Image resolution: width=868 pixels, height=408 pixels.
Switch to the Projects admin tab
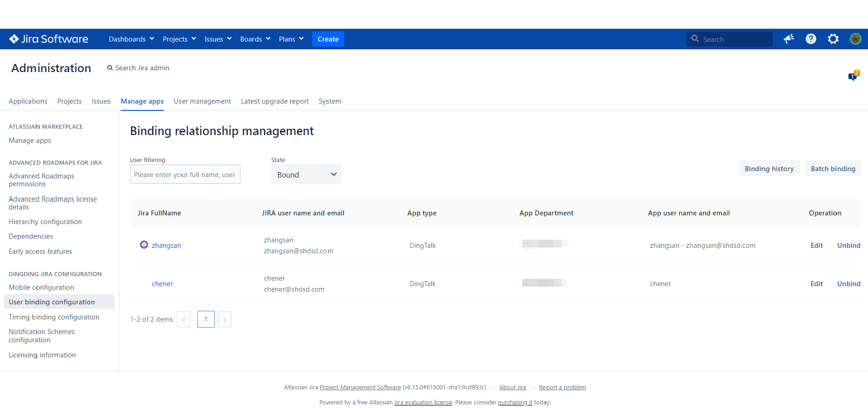point(69,101)
